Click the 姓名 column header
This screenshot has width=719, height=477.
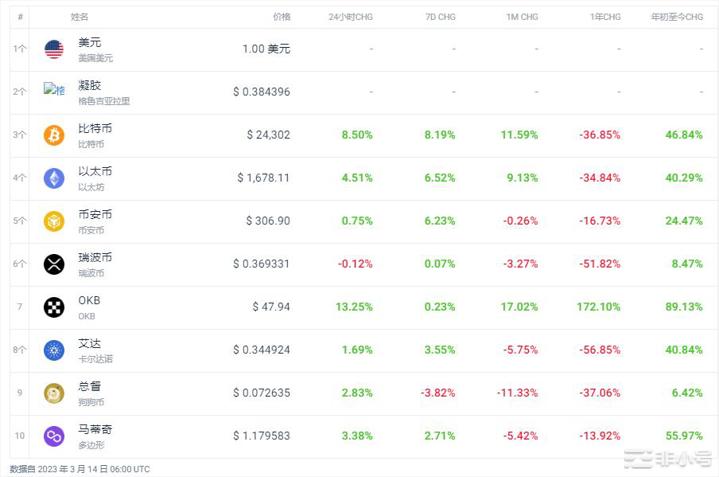coord(79,17)
